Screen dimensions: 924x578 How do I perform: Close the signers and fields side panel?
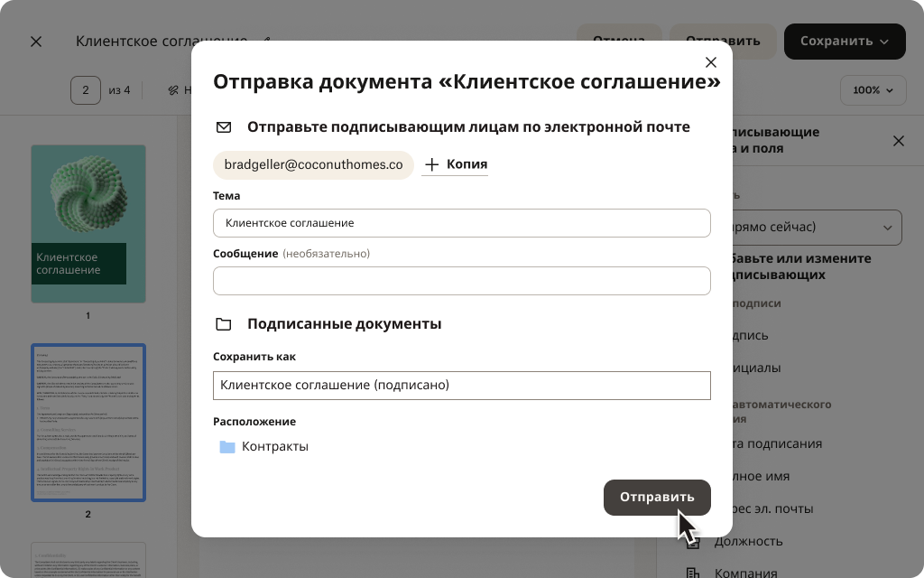point(898,141)
